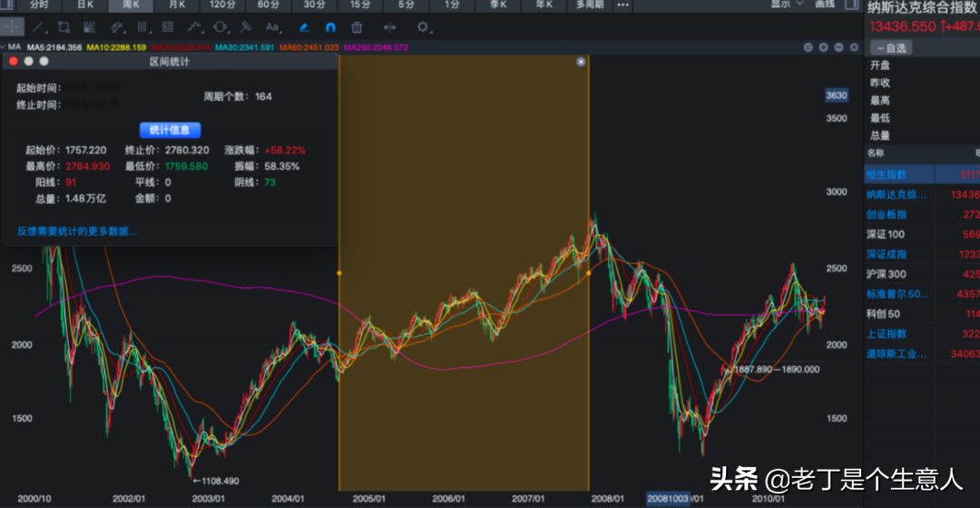Screen dimensions: 980x508
Task: Select the fan lines drawing tool
Action: click(89, 27)
